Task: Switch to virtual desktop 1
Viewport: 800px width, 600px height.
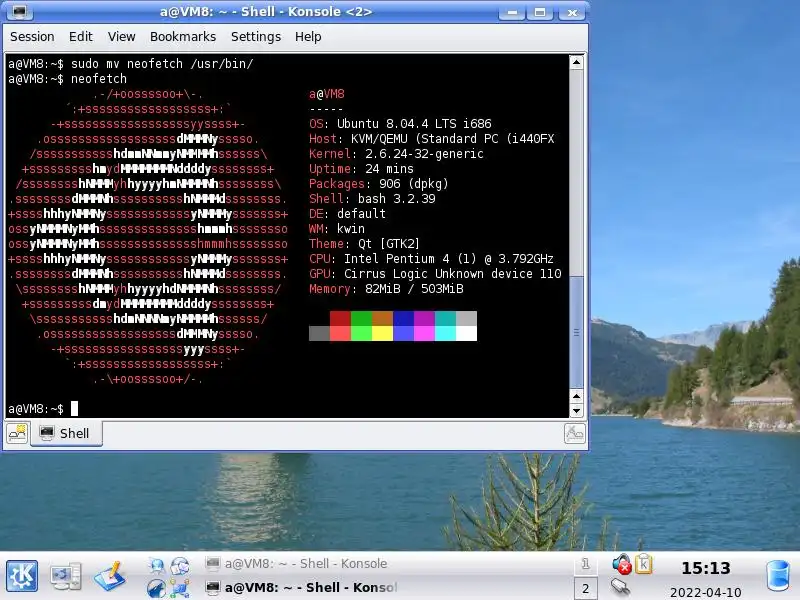Action: pos(585,564)
